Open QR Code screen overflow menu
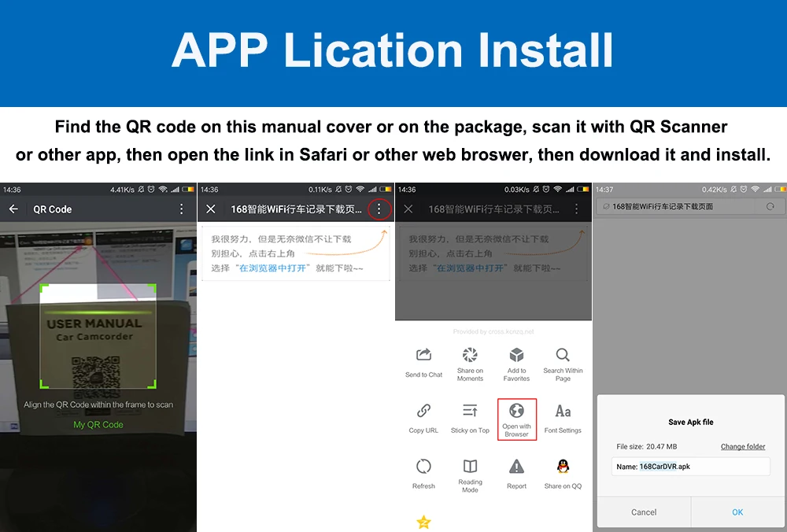787x532 pixels. (x=182, y=209)
